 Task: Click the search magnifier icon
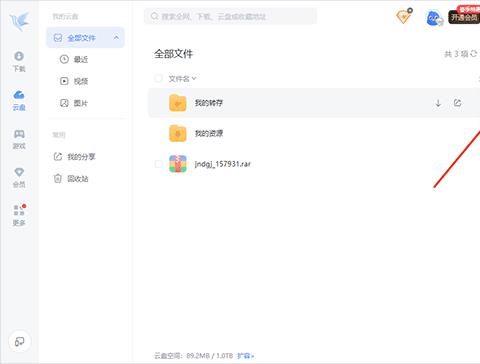pos(154,16)
